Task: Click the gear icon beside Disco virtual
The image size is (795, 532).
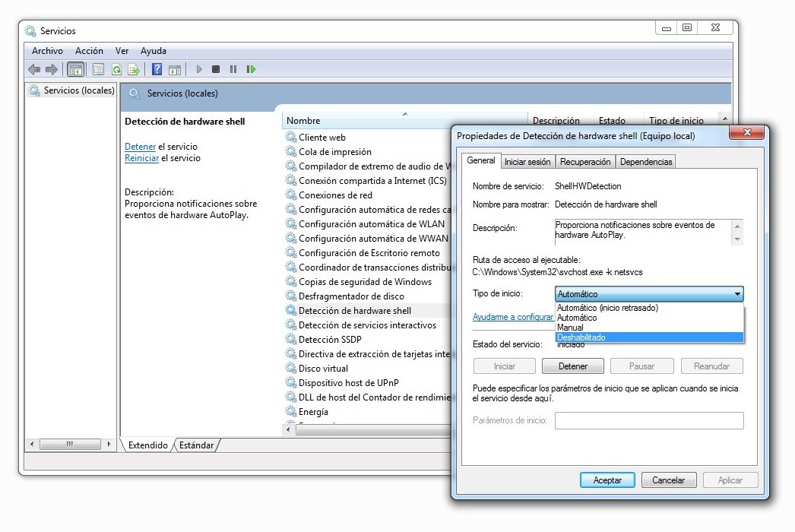Action: click(291, 368)
